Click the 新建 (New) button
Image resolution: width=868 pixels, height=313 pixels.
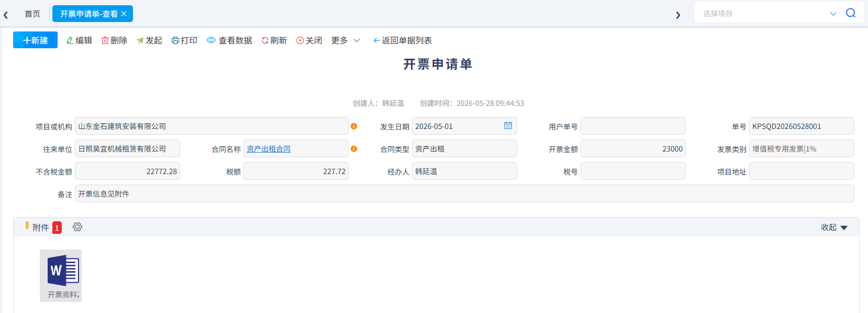point(35,40)
